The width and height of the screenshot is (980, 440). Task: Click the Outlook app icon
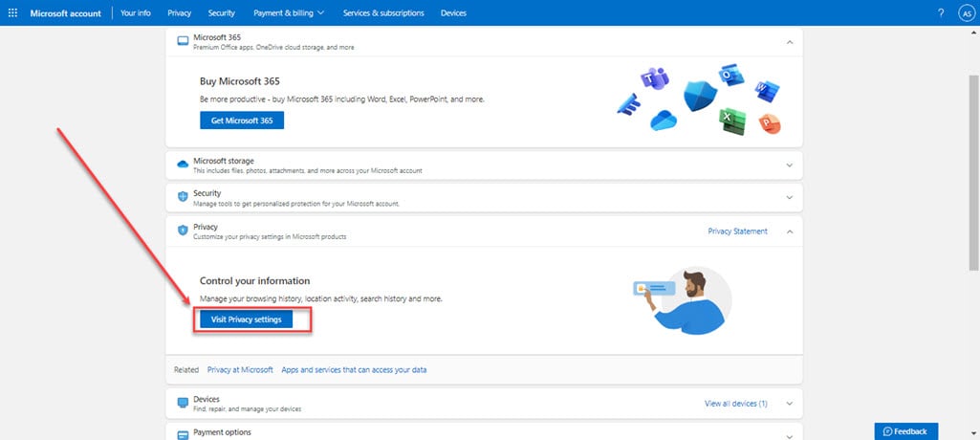(x=730, y=75)
